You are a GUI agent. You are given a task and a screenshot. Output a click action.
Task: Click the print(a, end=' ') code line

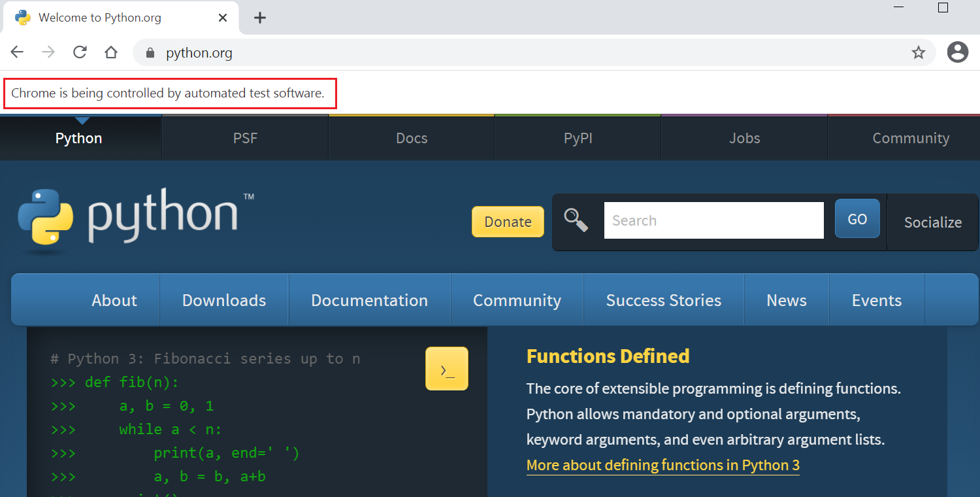[x=175, y=453]
